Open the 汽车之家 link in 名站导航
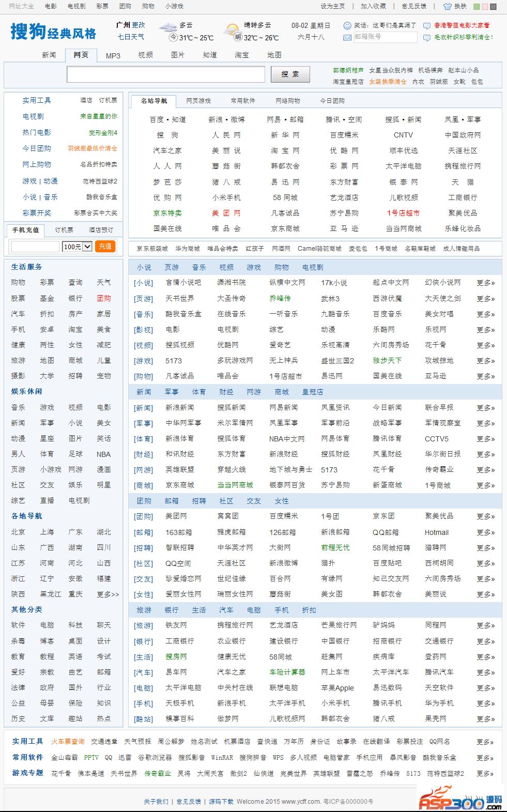This screenshot has height=812, width=507. 167,150
